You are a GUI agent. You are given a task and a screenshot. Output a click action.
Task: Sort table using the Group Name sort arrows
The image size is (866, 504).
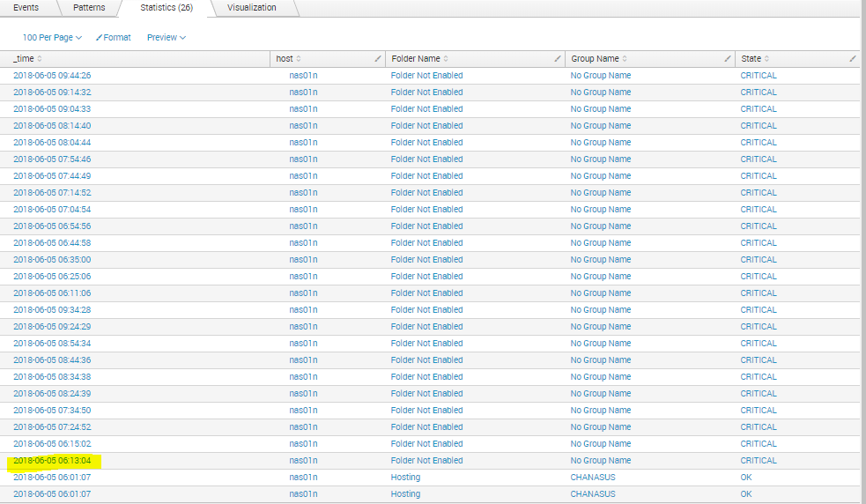(625, 59)
